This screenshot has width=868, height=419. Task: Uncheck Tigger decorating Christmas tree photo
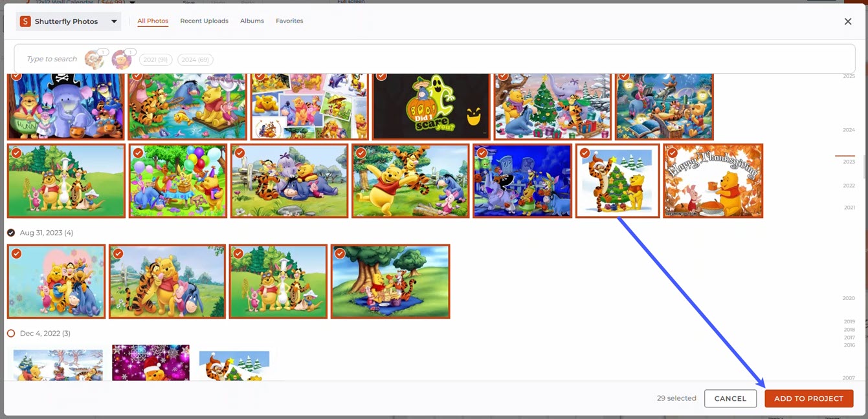click(584, 153)
